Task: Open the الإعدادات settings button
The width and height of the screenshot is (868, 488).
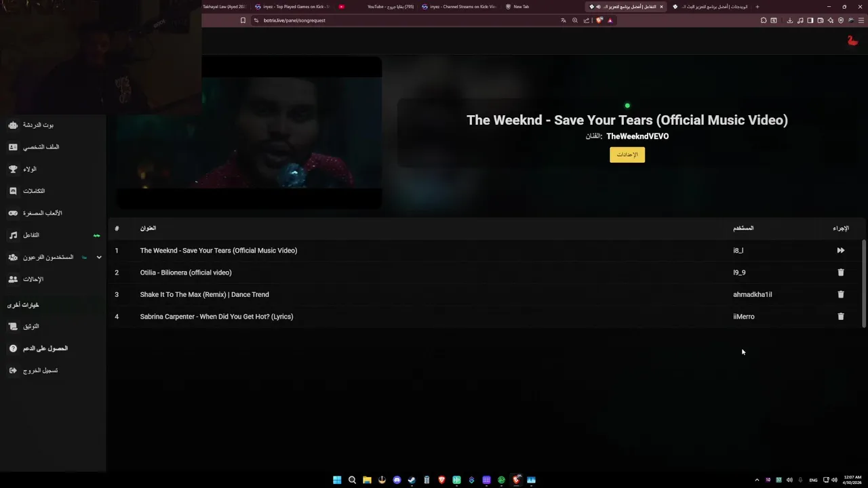Action: coord(627,155)
